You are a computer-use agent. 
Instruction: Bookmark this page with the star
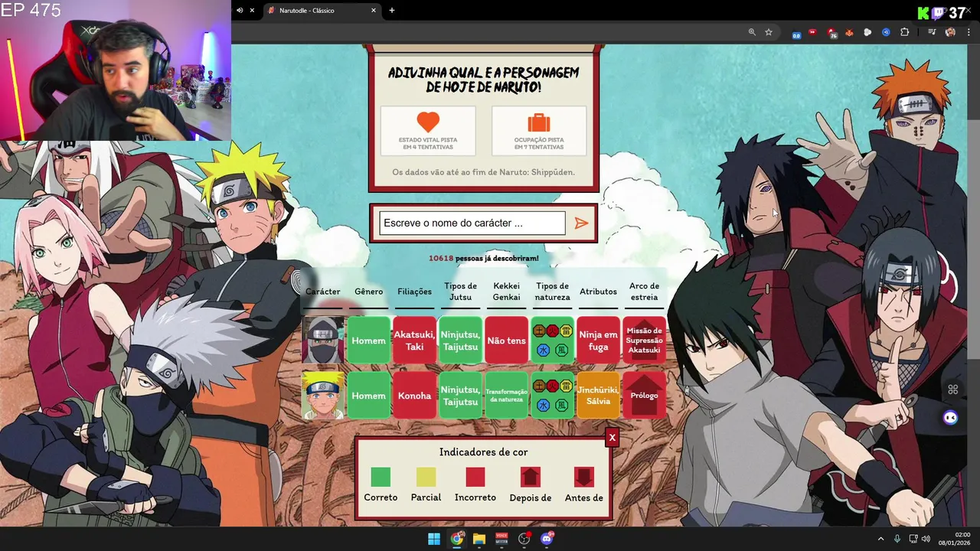(769, 32)
